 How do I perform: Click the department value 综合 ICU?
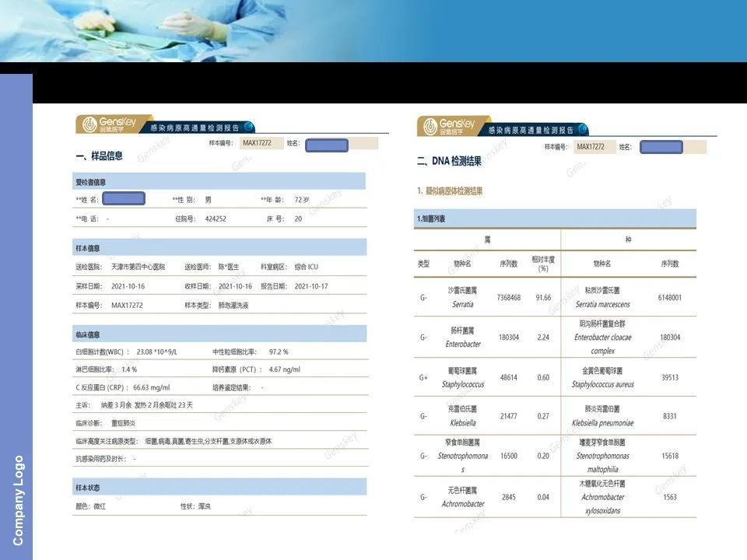[x=307, y=267]
